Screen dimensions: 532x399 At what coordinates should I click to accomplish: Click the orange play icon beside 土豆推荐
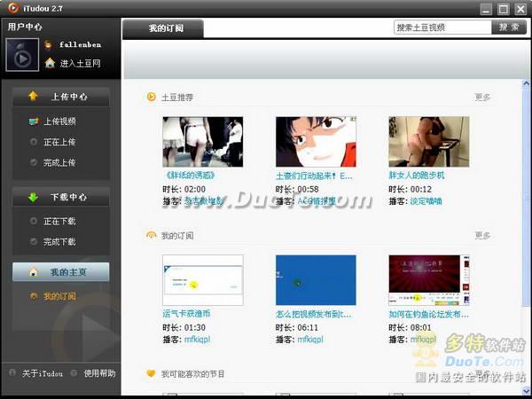click(x=151, y=97)
